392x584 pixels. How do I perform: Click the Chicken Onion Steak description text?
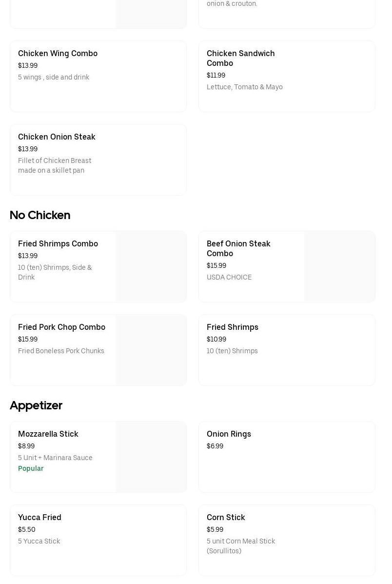coord(55,165)
